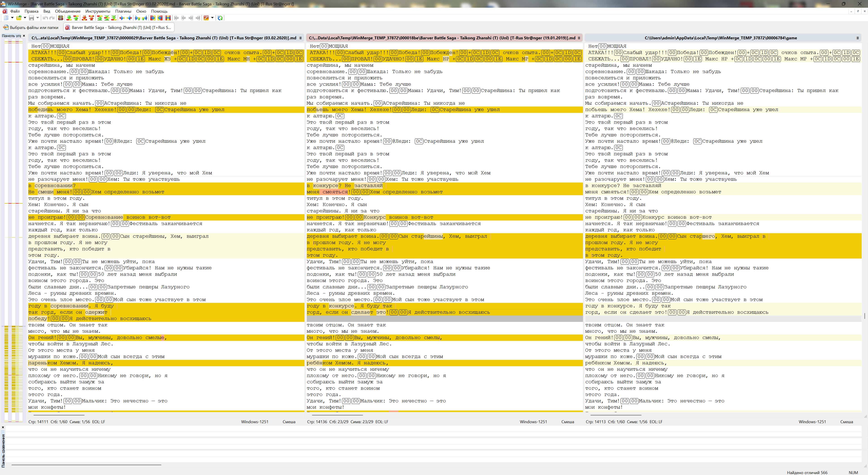The width and height of the screenshot is (868, 475).
Task: Click the highlighted line 'победишь моего Хема!' in left pane
Action: coord(166,109)
